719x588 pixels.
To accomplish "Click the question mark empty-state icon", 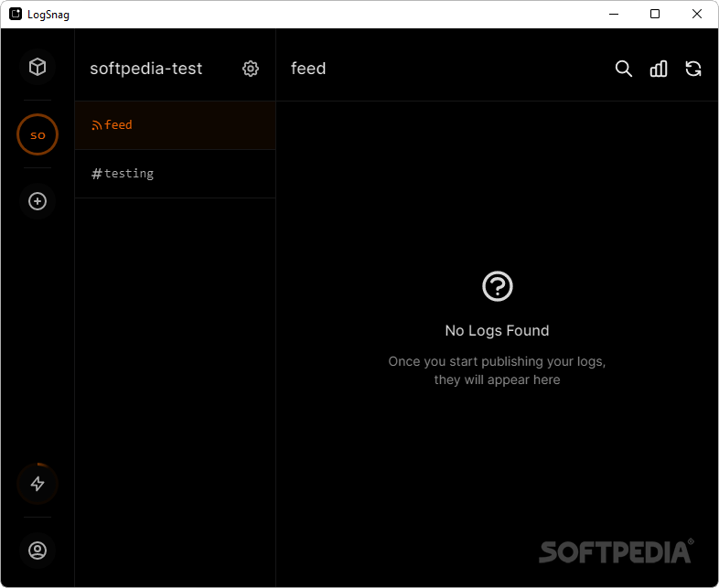I will click(497, 286).
